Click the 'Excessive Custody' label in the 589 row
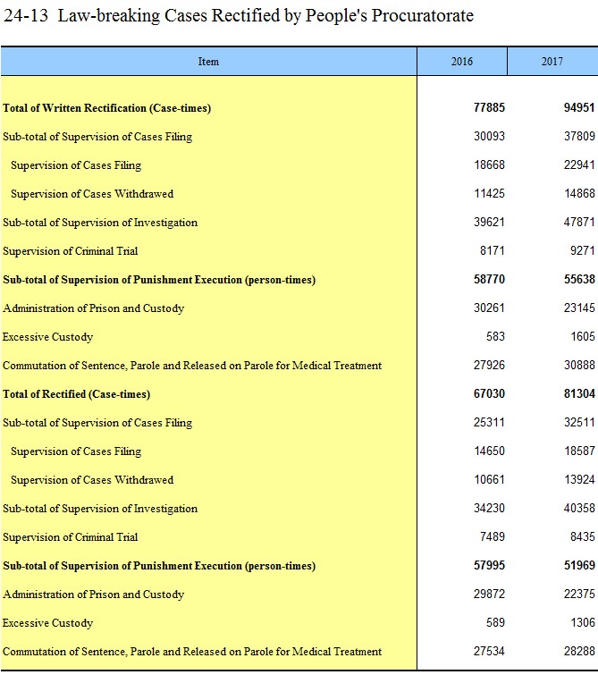 coord(47,623)
